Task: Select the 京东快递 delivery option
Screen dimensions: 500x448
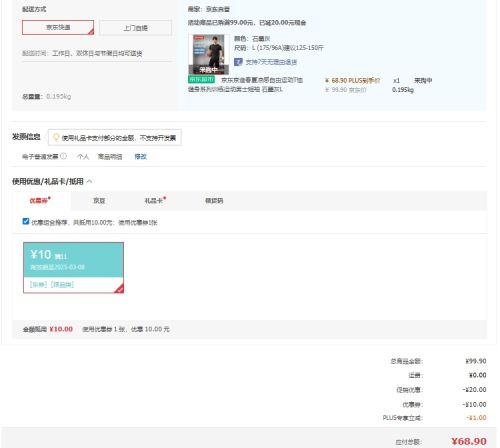Action: point(58,27)
